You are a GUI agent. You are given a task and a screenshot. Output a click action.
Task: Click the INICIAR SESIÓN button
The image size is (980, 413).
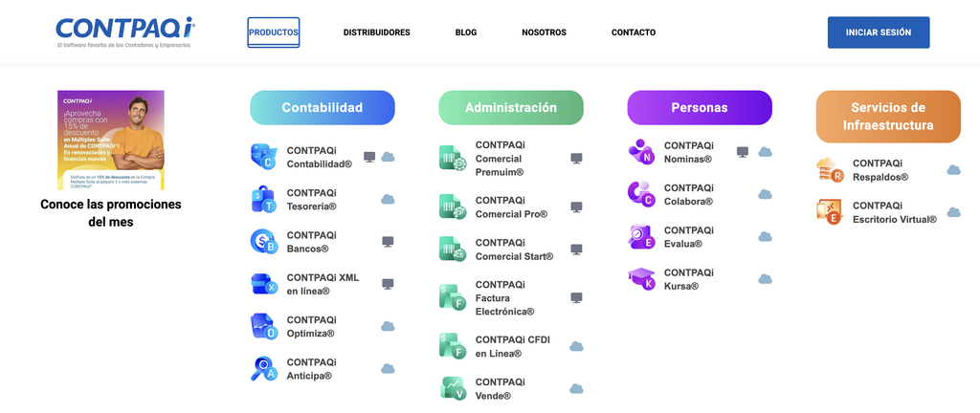pyautogui.click(x=879, y=33)
